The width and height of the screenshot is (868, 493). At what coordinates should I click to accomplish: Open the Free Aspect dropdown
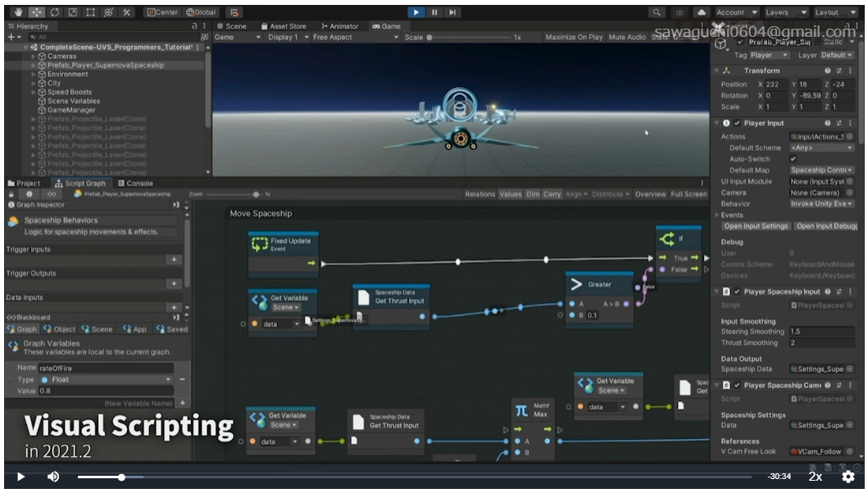[355, 37]
